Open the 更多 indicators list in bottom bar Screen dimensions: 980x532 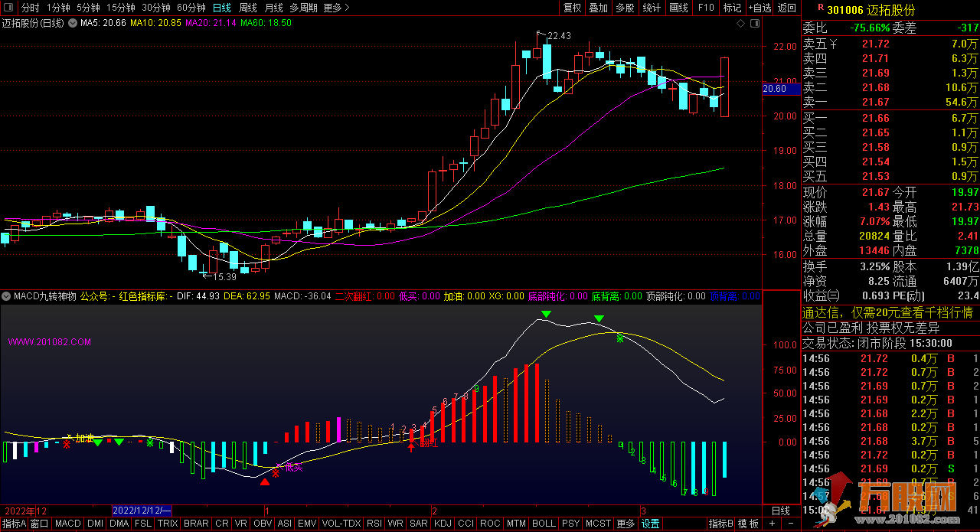(x=626, y=524)
